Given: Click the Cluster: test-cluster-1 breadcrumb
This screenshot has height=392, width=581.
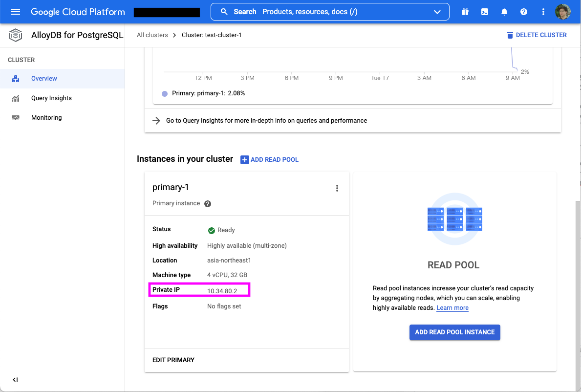Looking at the screenshot, I should [x=212, y=35].
